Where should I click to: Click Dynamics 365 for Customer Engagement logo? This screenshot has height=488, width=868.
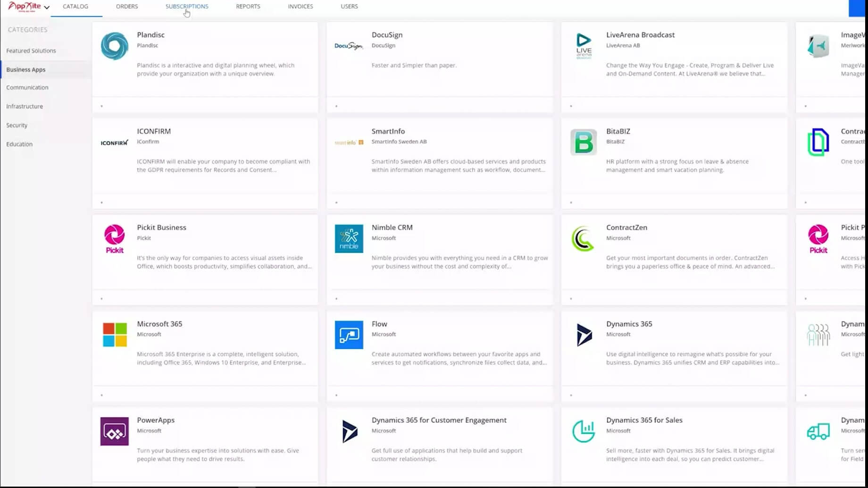(x=350, y=431)
